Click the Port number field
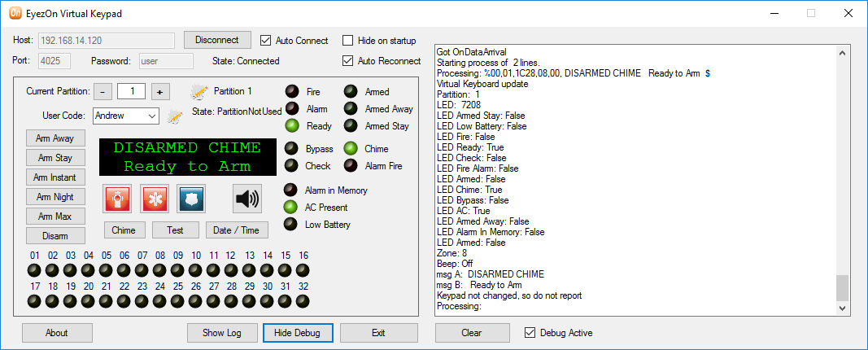Viewport: 868px width, 350px height. coord(54,61)
